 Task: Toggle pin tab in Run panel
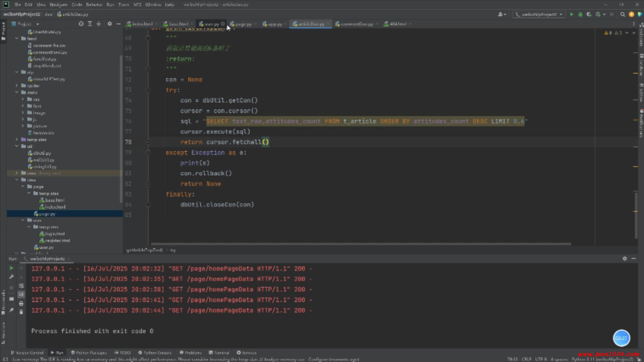(11, 310)
